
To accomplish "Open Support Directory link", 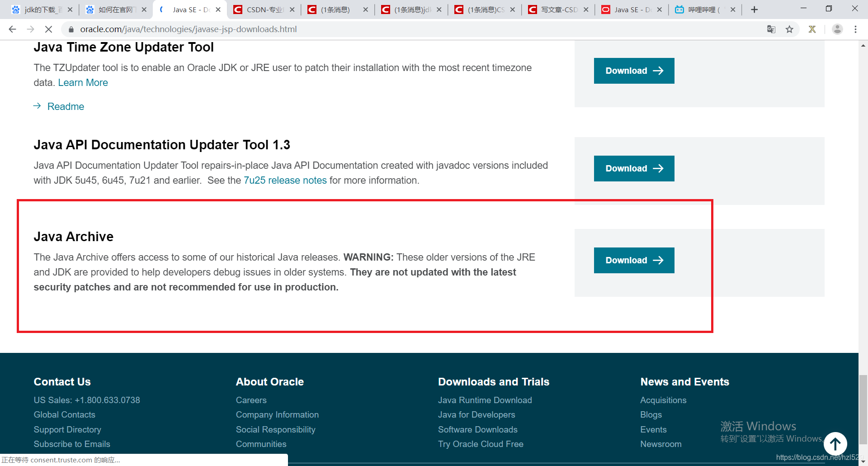I will pos(67,429).
